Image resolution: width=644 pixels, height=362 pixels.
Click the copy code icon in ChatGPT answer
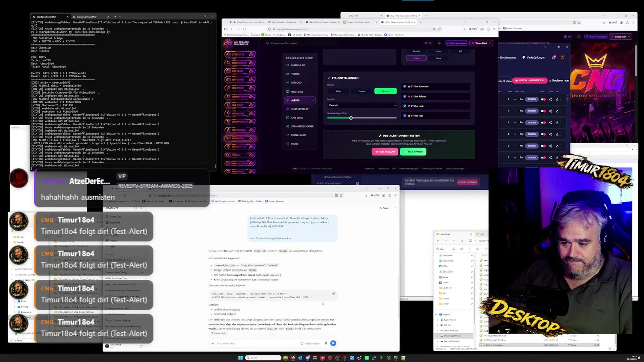[x=333, y=294]
